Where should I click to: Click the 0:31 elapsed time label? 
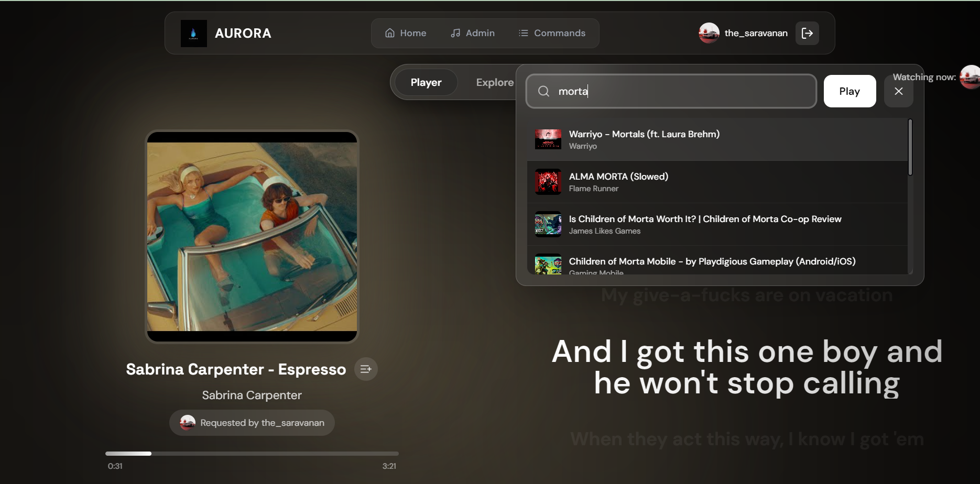point(115,466)
